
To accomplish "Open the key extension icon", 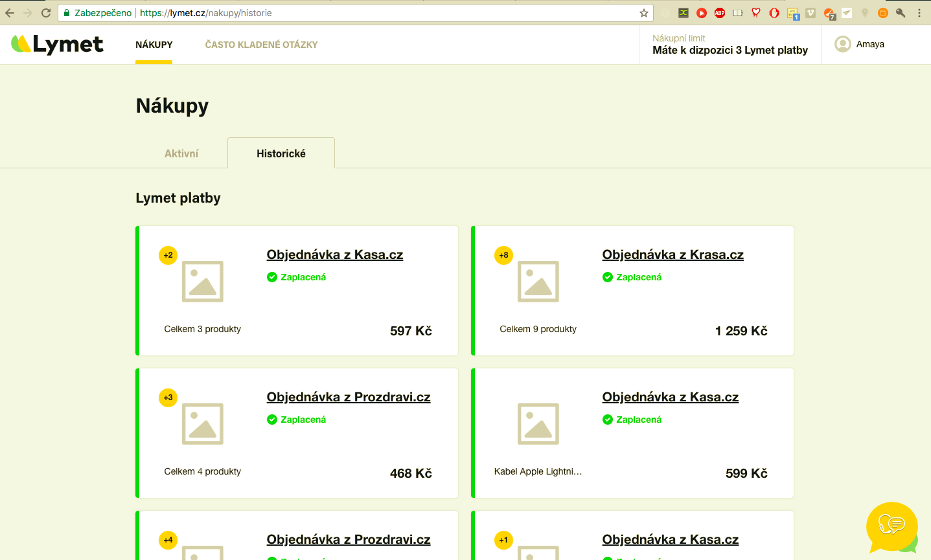I will pos(901,13).
